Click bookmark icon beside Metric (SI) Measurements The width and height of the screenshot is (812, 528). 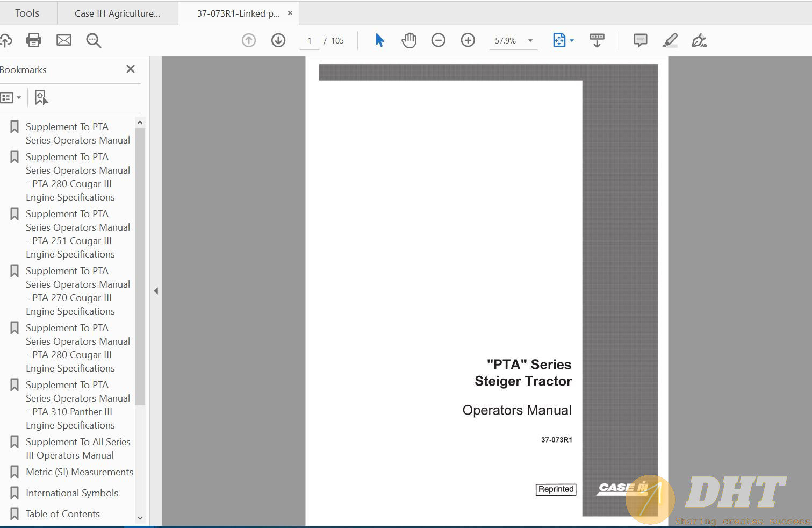15,472
